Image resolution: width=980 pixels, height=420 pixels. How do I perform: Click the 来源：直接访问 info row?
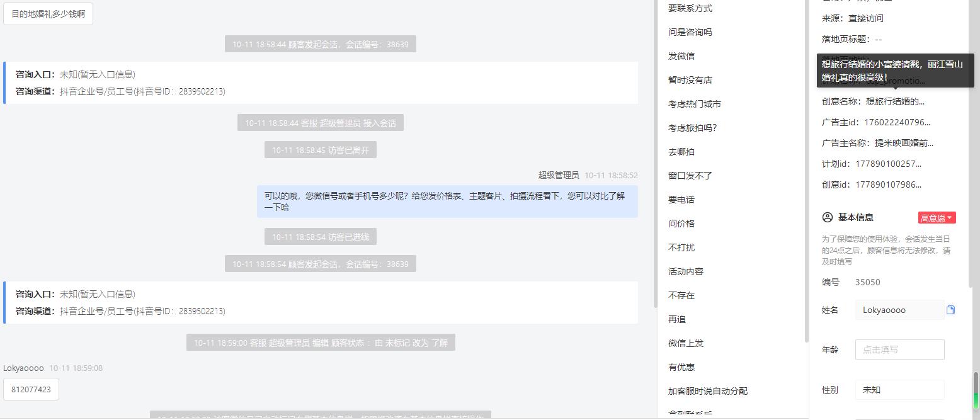tap(853, 18)
